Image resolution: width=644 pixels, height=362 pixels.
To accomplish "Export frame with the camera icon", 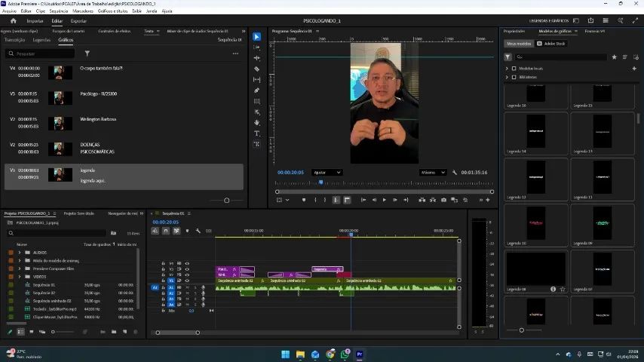I will [x=443, y=200].
